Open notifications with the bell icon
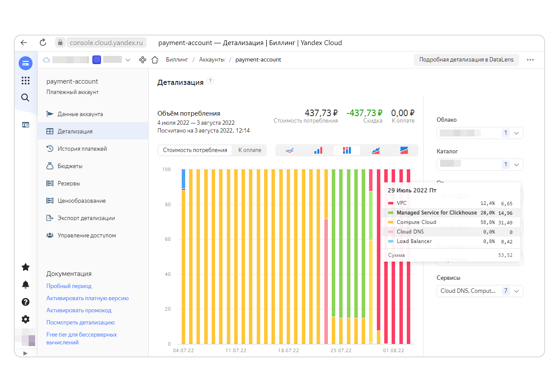The width and height of the screenshot is (559, 392). [26, 285]
